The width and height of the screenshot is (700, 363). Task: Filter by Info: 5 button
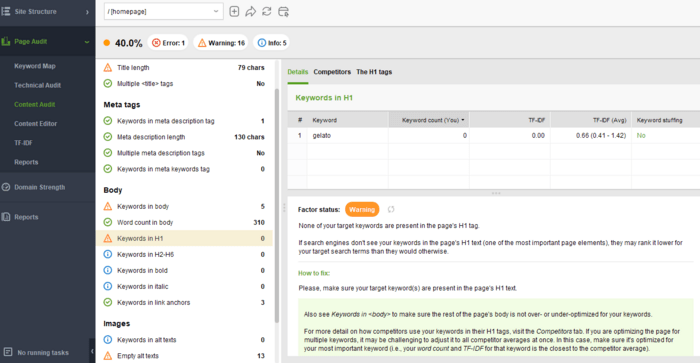click(271, 43)
